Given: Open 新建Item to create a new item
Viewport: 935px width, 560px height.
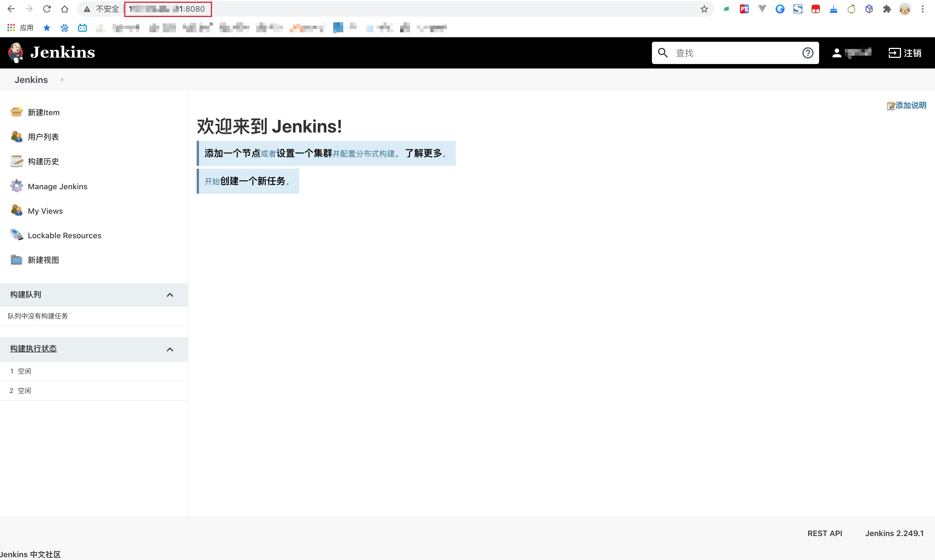Looking at the screenshot, I should click(x=43, y=112).
